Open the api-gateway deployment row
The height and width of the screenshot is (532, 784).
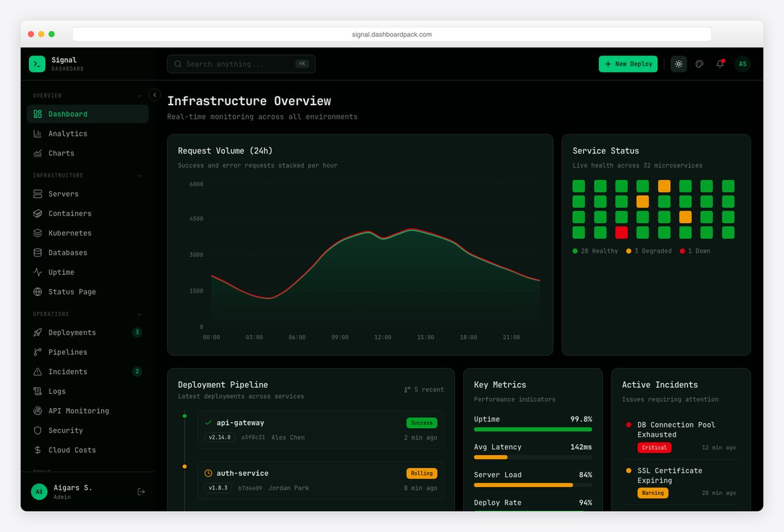click(x=321, y=430)
